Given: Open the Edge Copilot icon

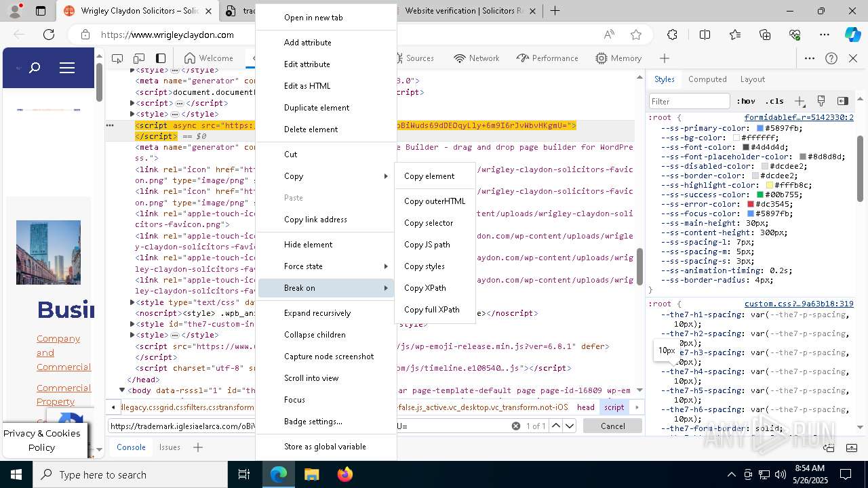Looking at the screenshot, I should [x=853, y=35].
